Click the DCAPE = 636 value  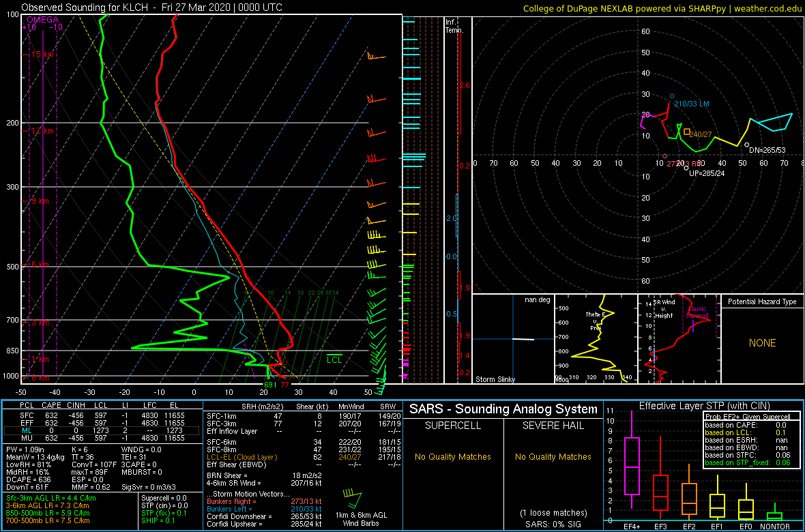[x=29, y=480]
